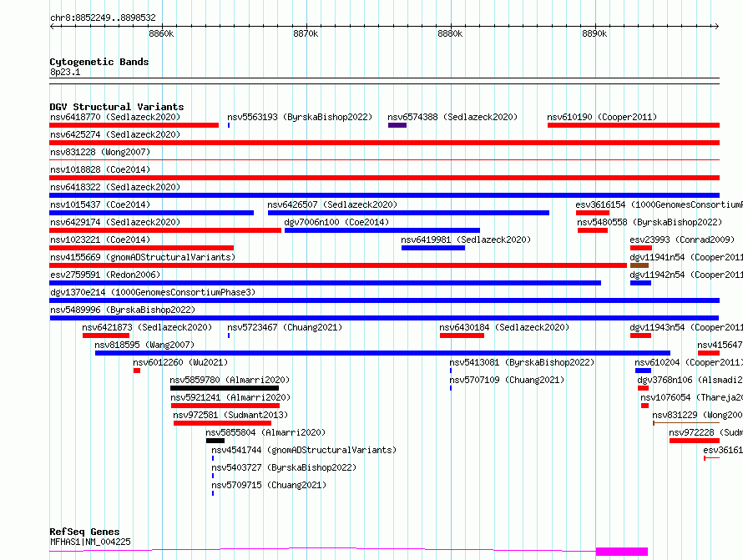
Task: Select nsv1015437 (Coe2014) label
Action: point(100,204)
